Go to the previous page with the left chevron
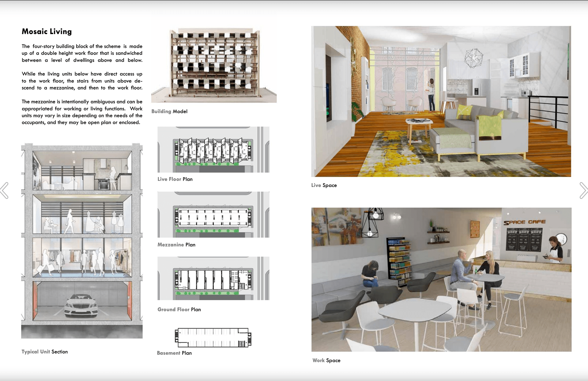588x381 pixels. (x=5, y=191)
